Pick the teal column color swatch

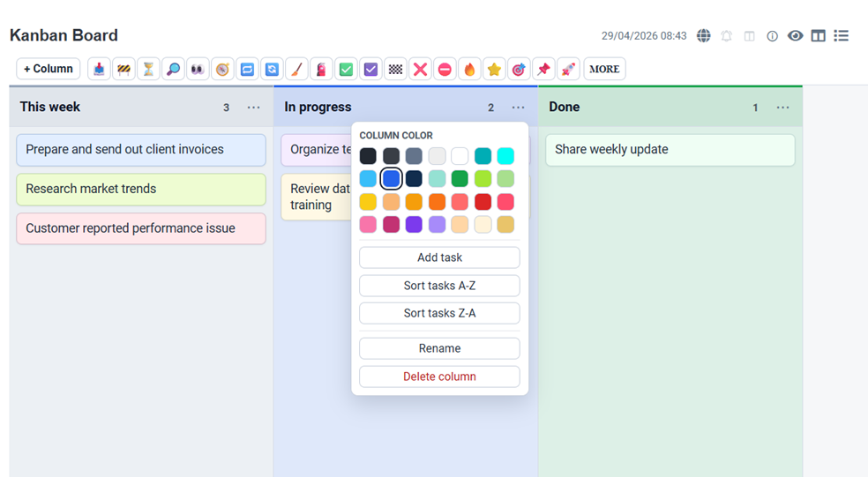(483, 156)
